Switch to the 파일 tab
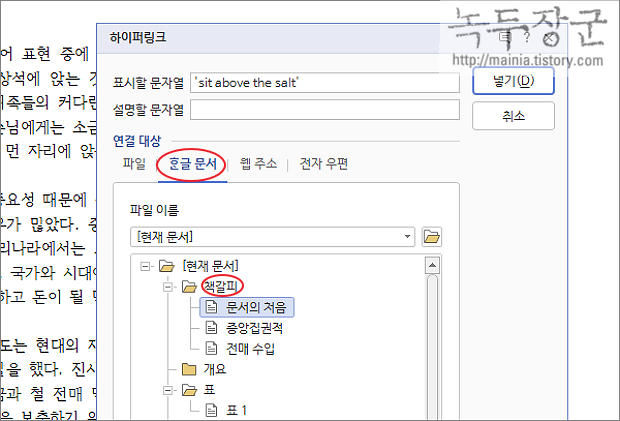 point(134,163)
